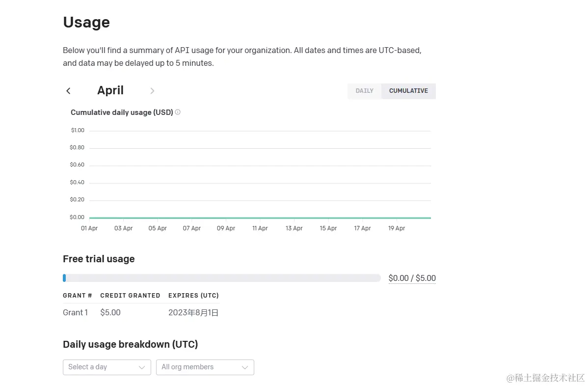Click chevron in Select a day box
The width and height of the screenshot is (588, 386).
[142, 367]
